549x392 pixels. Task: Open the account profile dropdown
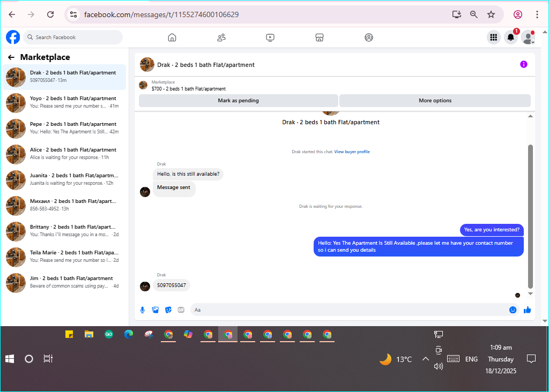528,37
